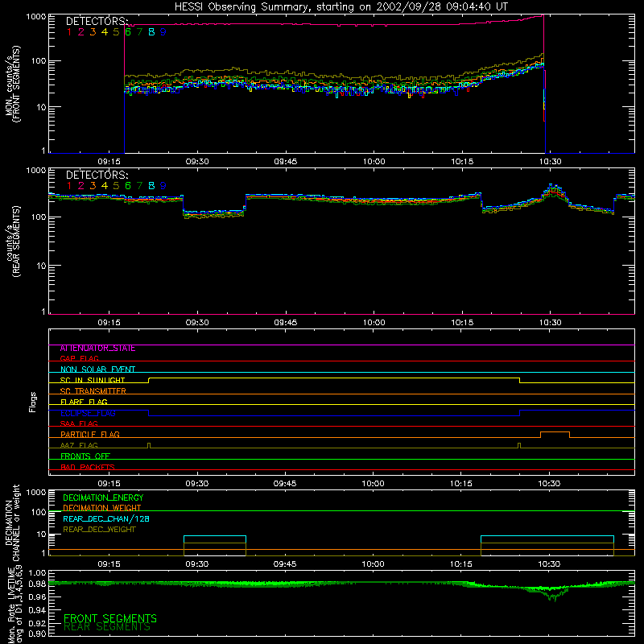Click the HESSI Observing Summary title text
644x644 pixels.
tap(341, 7)
